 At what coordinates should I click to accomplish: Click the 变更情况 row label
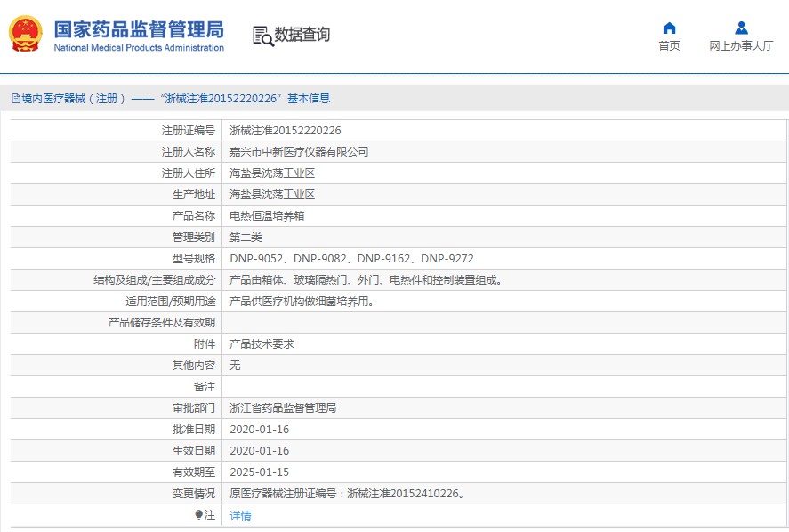point(194,494)
